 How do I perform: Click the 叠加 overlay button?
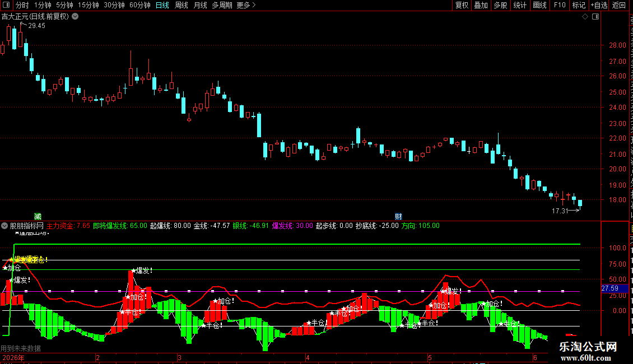(x=481, y=5)
